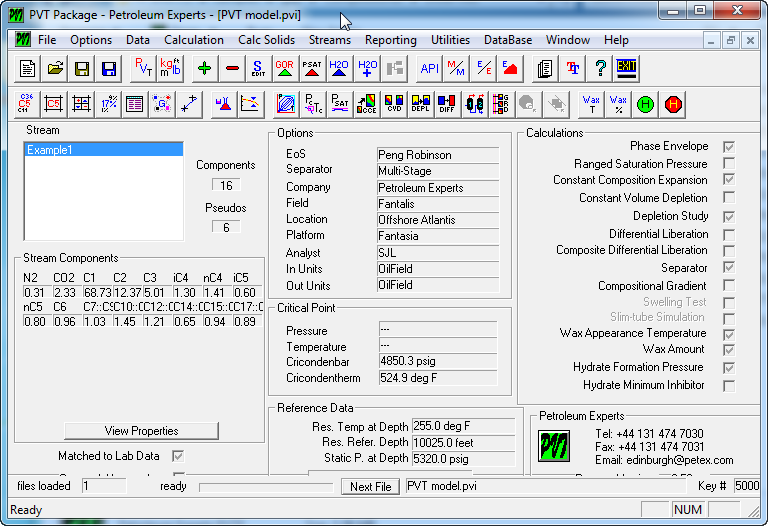Click the green H hydrate icon
Viewport: 768px width, 526px height.
click(646, 104)
